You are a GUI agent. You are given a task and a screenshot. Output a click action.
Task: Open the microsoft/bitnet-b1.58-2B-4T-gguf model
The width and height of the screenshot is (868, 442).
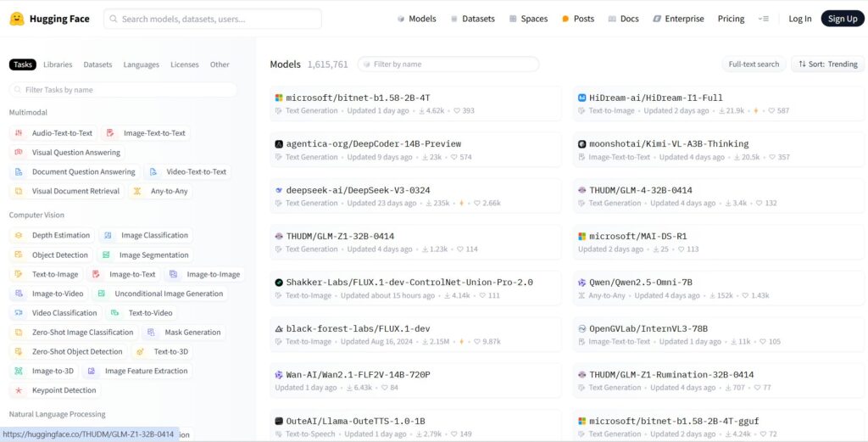pyautogui.click(x=719, y=427)
